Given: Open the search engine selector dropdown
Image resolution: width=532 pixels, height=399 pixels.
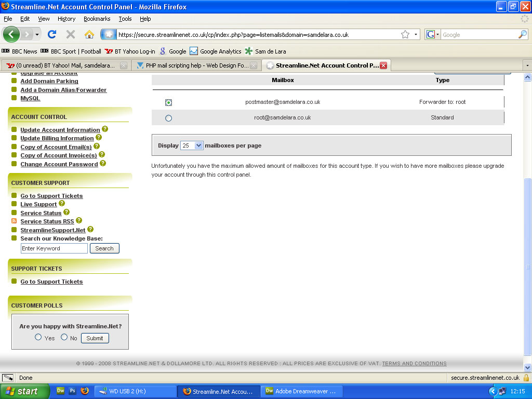Looking at the screenshot, I should (433, 35).
